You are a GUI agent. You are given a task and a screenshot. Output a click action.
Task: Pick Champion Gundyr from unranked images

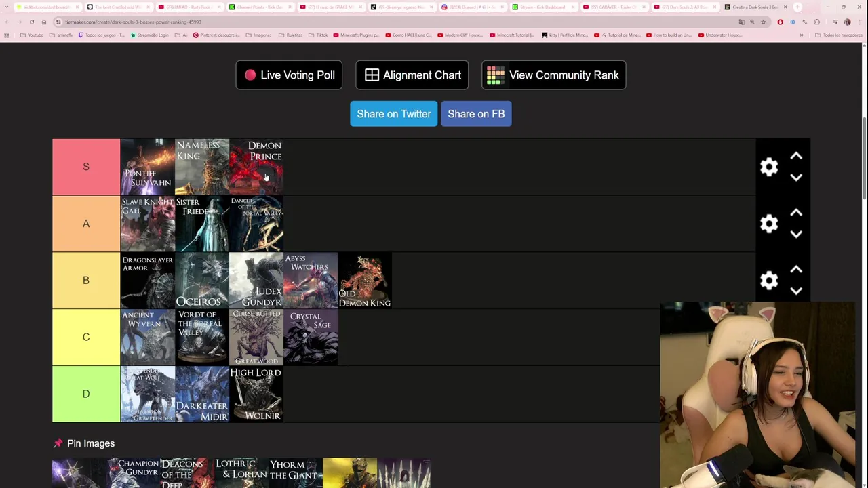133,473
